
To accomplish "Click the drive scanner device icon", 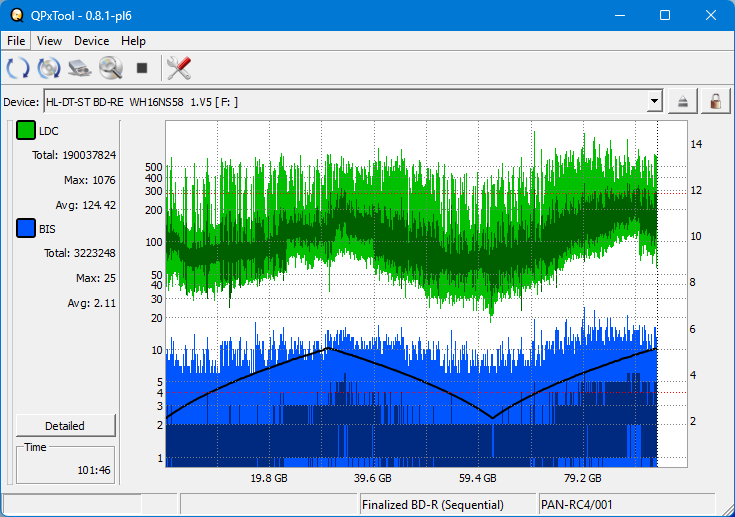I will pyautogui.click(x=80, y=68).
